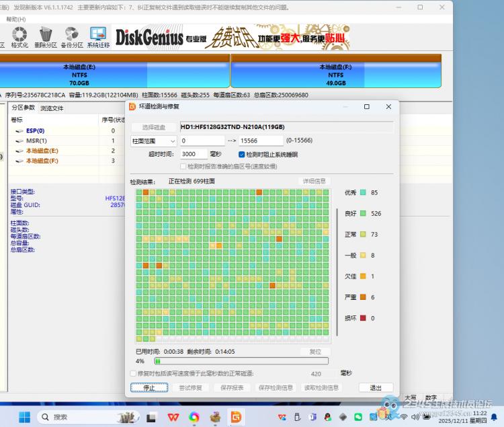Click the 格式化 (Format) toolbar icon

[19, 38]
